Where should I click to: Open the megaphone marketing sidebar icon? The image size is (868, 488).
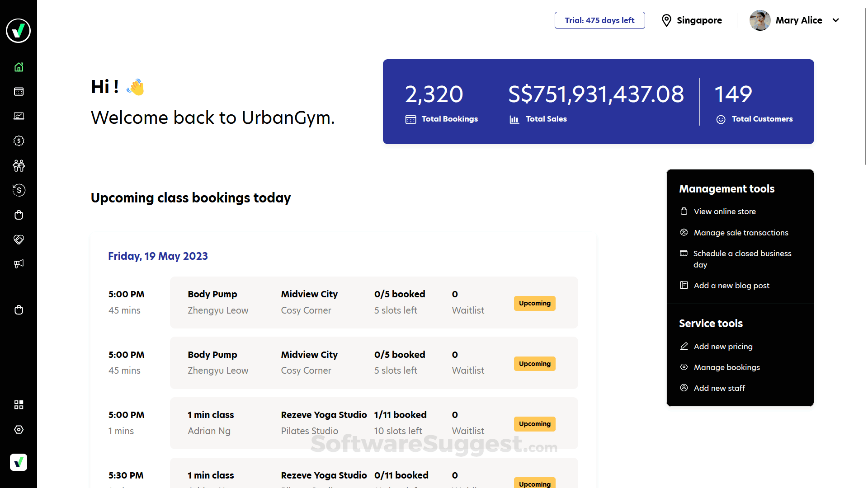click(19, 264)
